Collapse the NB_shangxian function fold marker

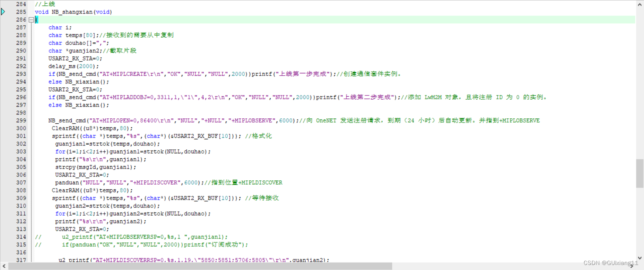(x=31, y=20)
